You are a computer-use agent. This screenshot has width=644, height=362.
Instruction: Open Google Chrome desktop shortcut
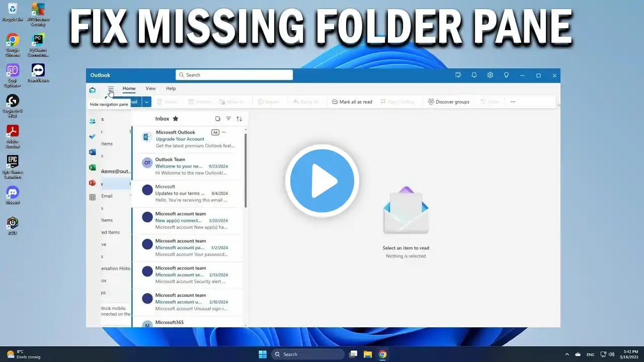(x=13, y=44)
